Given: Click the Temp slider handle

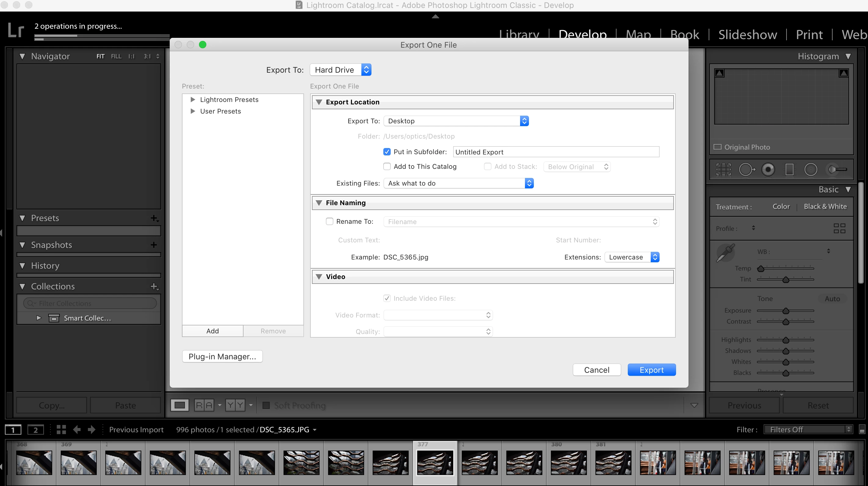Looking at the screenshot, I should 761,269.
